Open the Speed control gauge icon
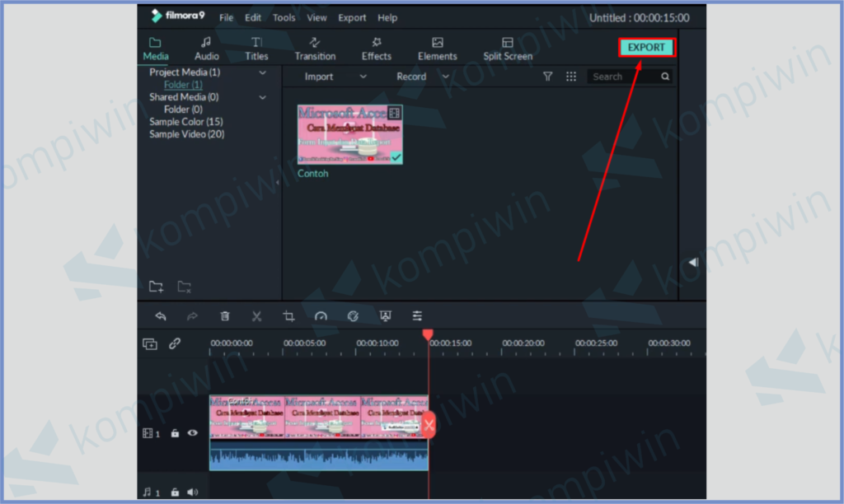Screen dimensions: 844x504 321,316
